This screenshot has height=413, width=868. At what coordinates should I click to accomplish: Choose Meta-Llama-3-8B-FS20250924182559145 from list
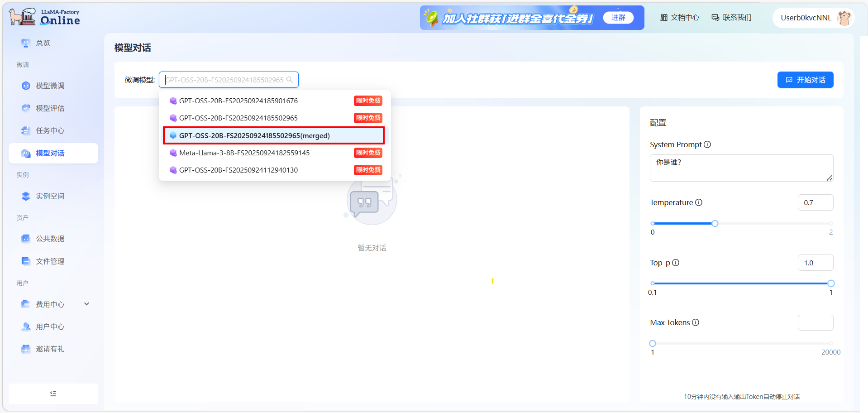coord(244,153)
